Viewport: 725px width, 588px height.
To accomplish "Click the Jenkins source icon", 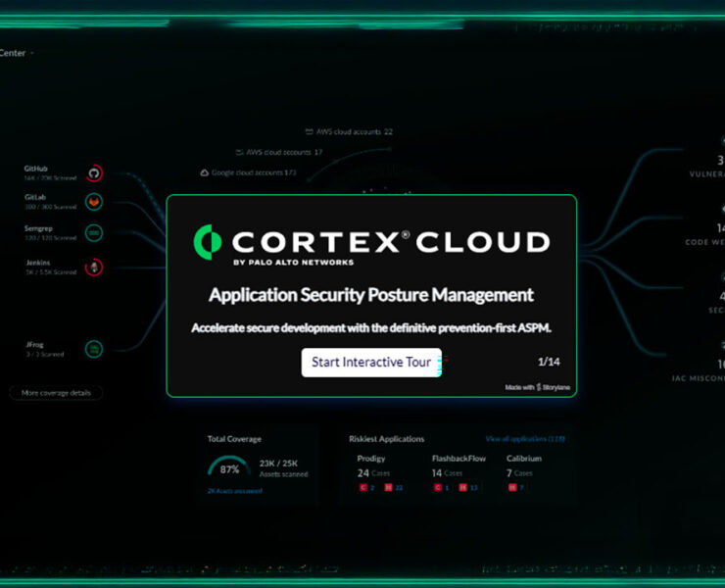I will pos(94,267).
